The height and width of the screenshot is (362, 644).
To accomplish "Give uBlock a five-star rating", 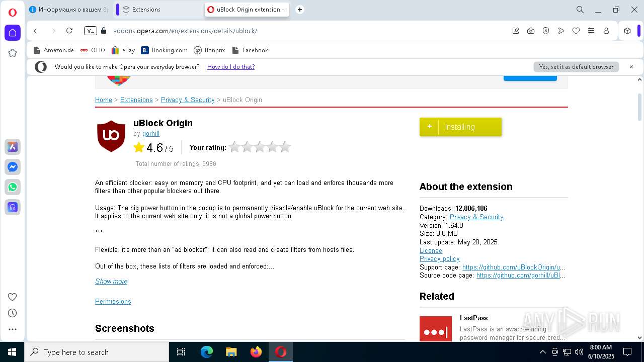I will (285, 147).
